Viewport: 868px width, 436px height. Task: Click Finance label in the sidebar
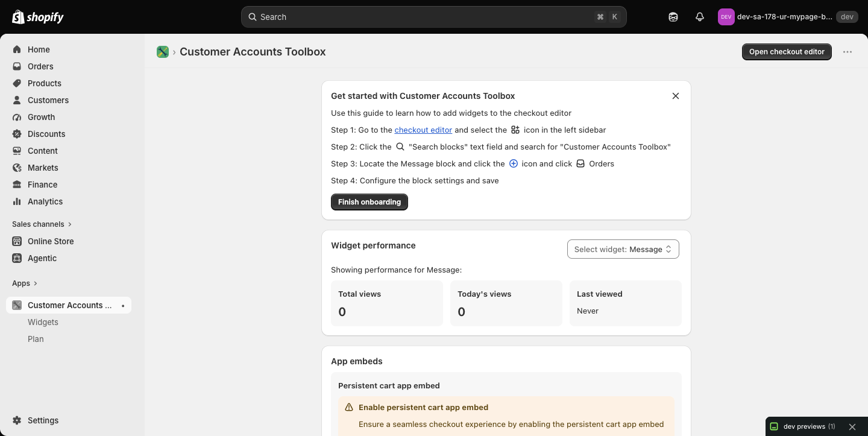pyautogui.click(x=43, y=185)
